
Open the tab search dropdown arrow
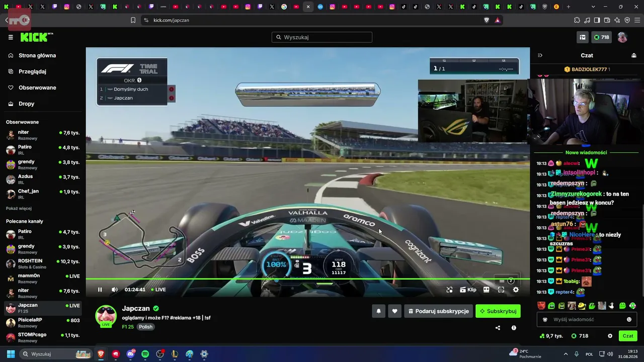[x=593, y=7]
